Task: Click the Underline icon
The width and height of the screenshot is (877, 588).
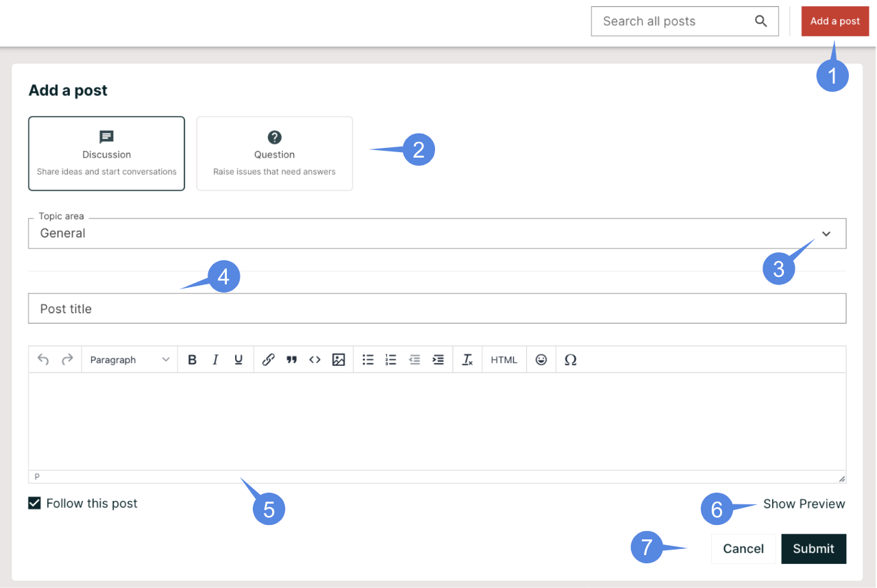Action: [238, 360]
